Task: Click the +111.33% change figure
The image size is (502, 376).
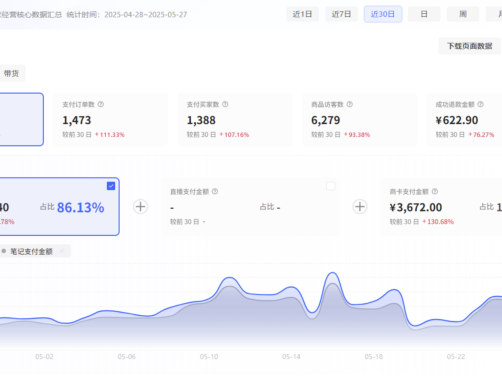Action: coord(110,135)
